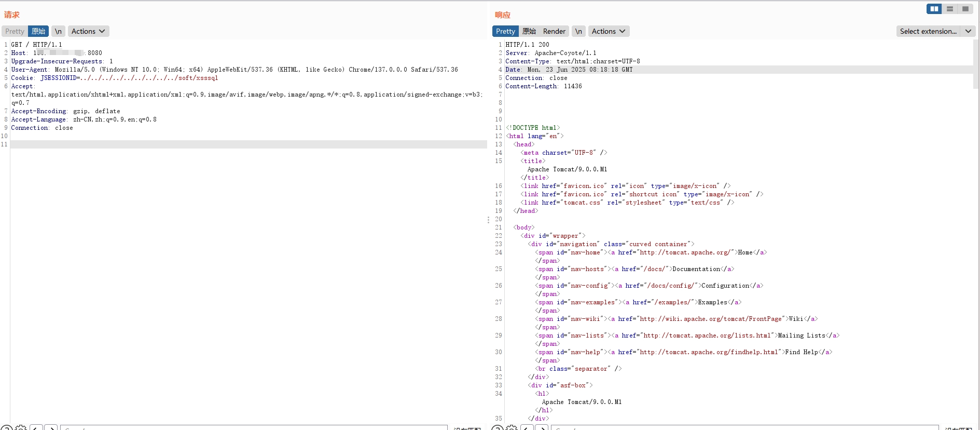Switch to single combined pane layout
980x430 pixels.
[965, 9]
